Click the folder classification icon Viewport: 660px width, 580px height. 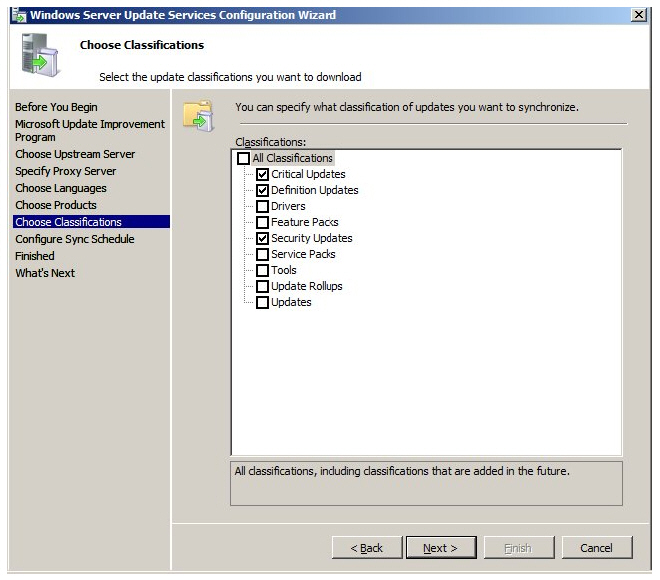point(199,115)
